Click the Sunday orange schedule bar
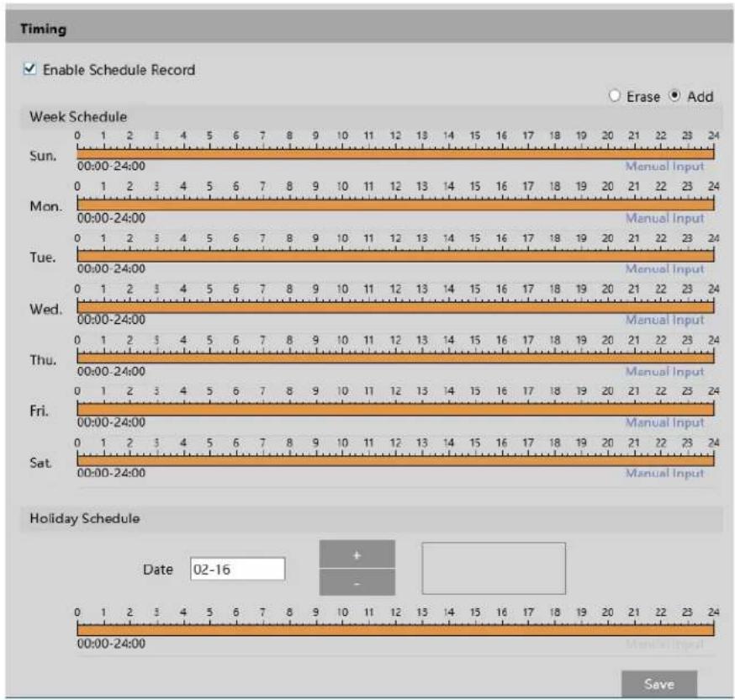Viewport: 735px width, 700px height. tap(395, 154)
